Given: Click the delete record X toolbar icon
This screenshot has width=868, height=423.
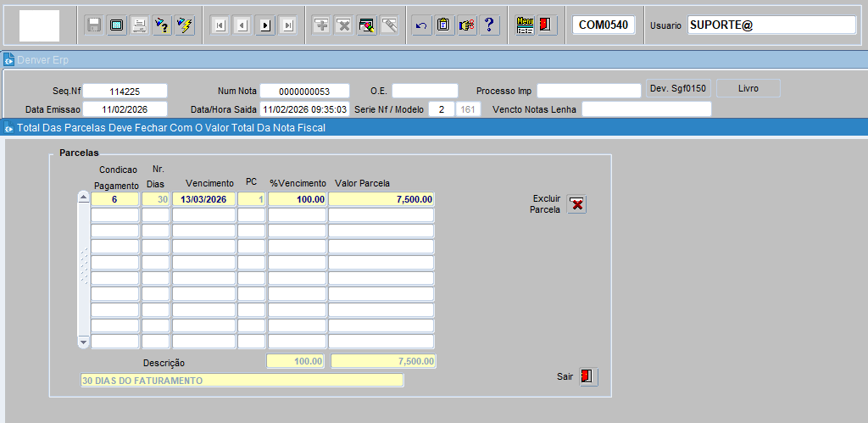Looking at the screenshot, I should 343,25.
